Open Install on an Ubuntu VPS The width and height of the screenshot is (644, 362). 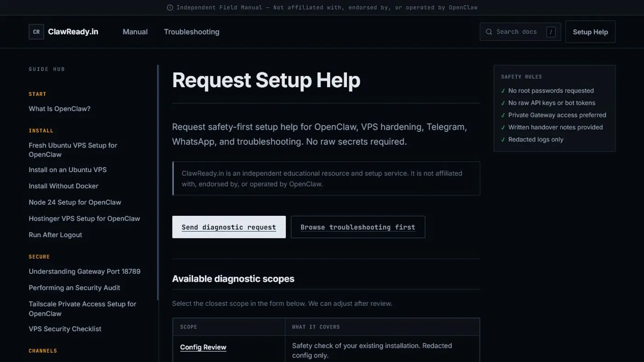coord(68,170)
